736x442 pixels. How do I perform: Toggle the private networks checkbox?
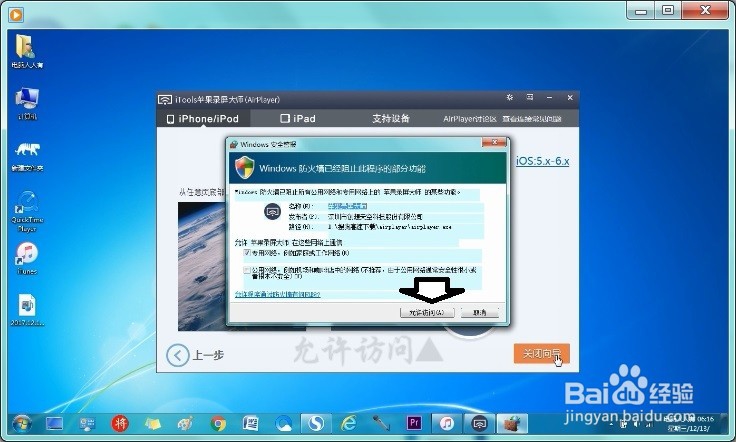coord(247,253)
